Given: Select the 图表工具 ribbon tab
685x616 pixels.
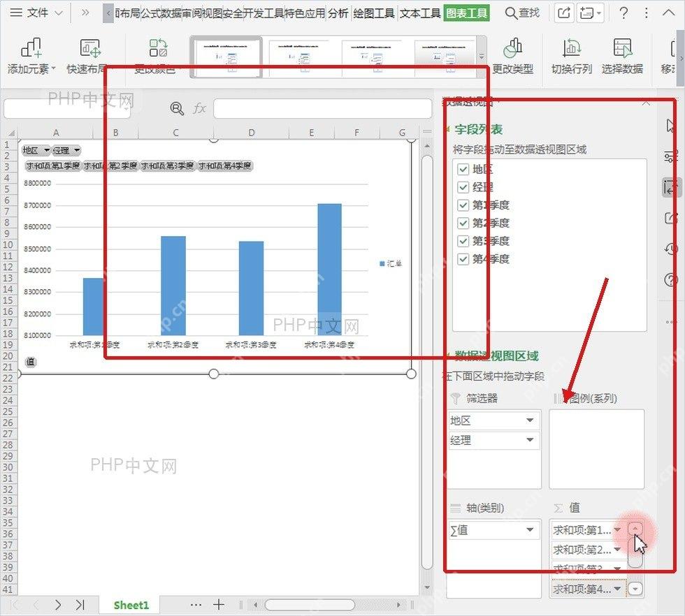Looking at the screenshot, I should click(x=467, y=13).
